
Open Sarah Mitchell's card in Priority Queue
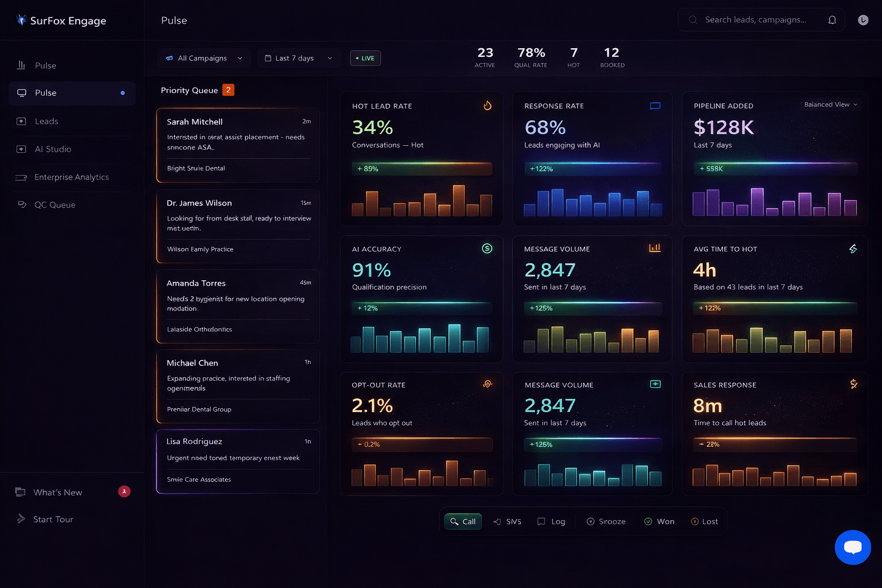pyautogui.click(x=237, y=145)
